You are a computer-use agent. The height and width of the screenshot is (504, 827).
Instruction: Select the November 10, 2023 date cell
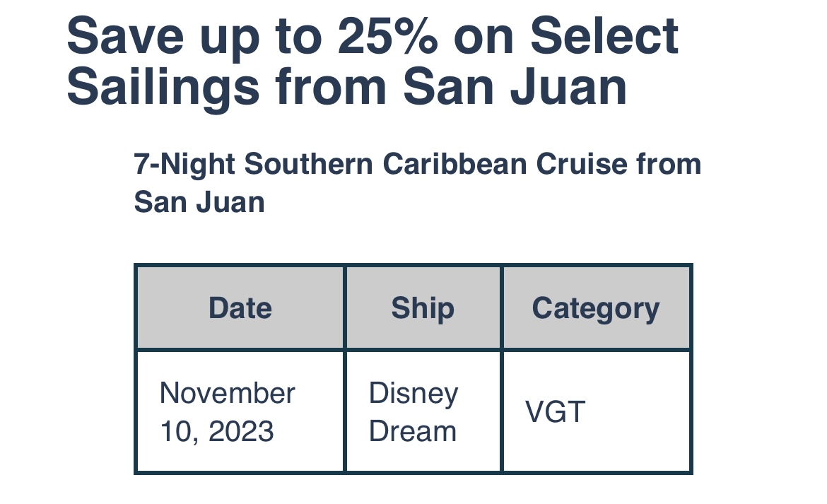228,412
